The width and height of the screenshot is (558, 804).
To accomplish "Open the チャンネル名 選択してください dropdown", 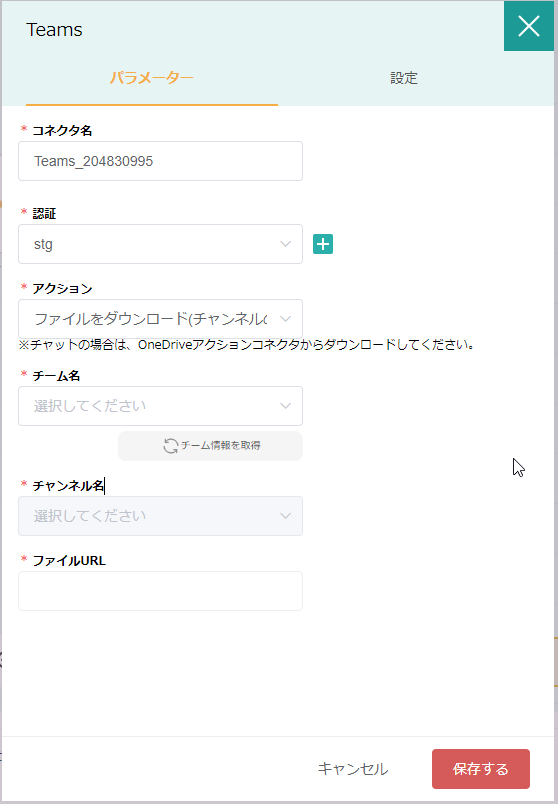I will [161, 516].
